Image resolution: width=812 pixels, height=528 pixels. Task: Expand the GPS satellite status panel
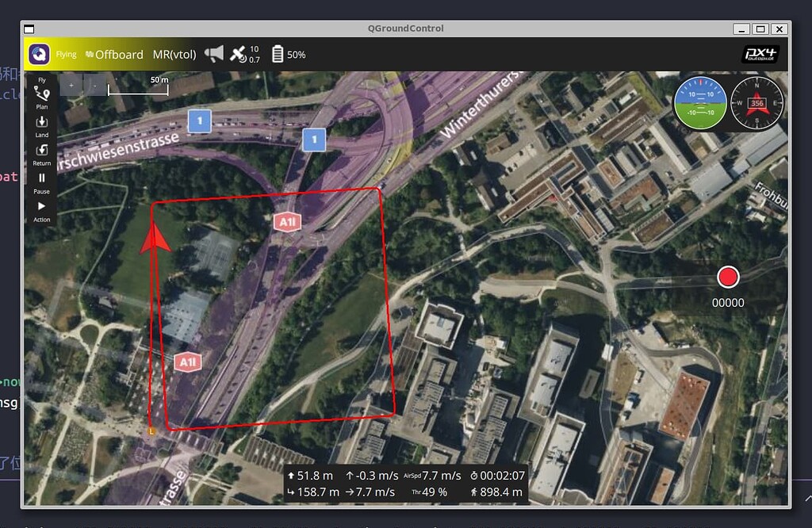239,54
